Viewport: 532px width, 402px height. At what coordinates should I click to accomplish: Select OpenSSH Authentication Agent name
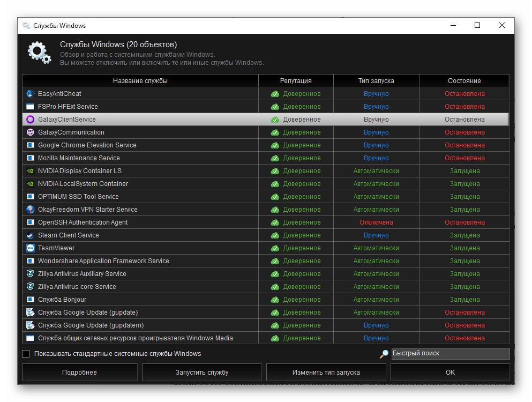(x=83, y=222)
